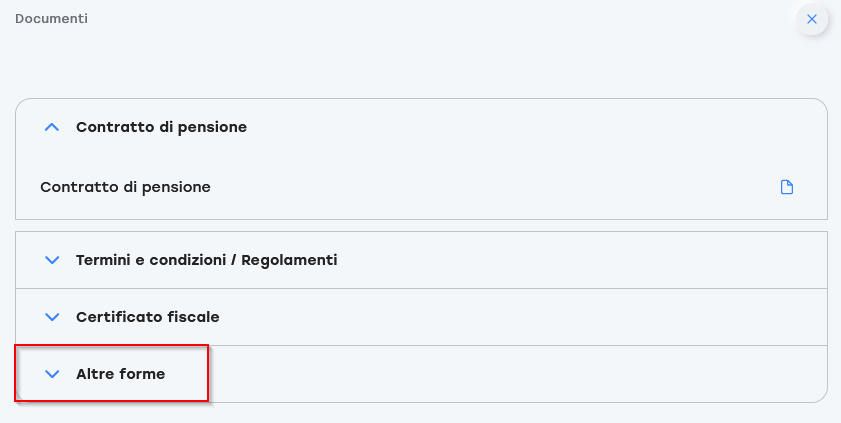Click the bold Contratto di pensione section title
Image resolution: width=841 pixels, height=423 pixels.
tap(161, 127)
